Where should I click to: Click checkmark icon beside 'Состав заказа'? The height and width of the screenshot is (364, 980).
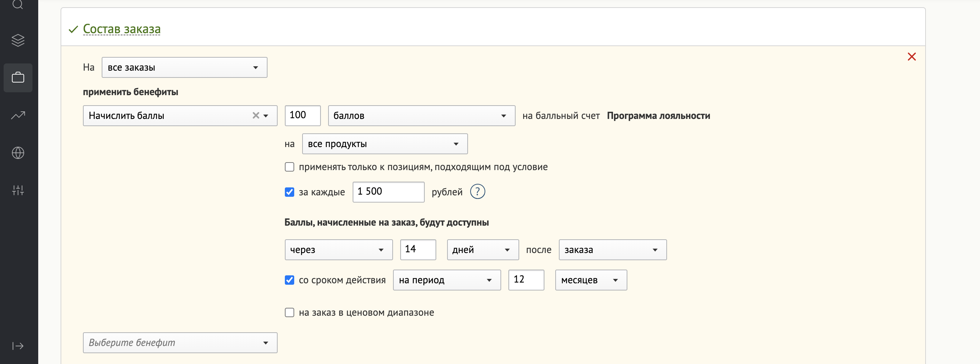(73, 29)
